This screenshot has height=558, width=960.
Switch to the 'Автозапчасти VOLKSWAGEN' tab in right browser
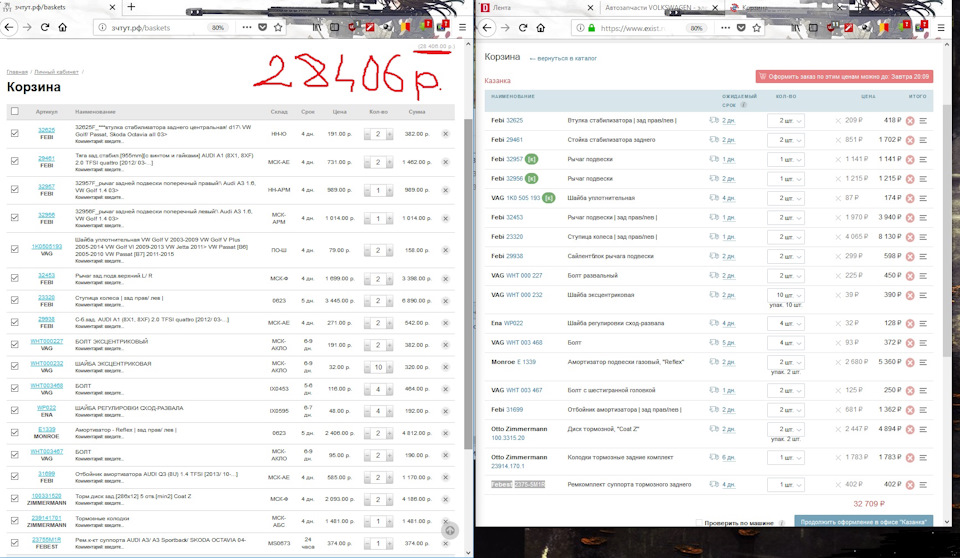[x=654, y=7]
